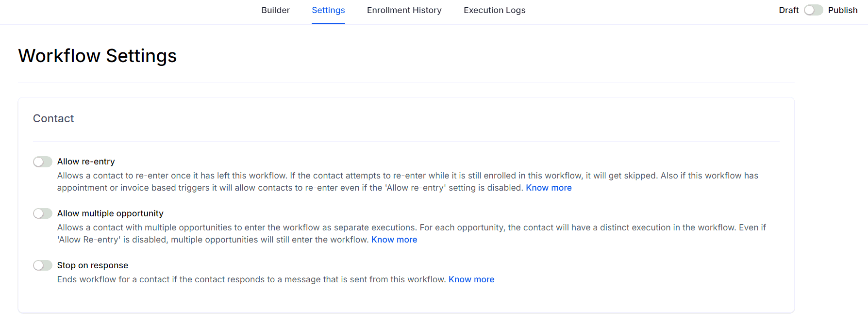Switch to the Enrollment History tab
The image size is (868, 324).
tap(404, 10)
